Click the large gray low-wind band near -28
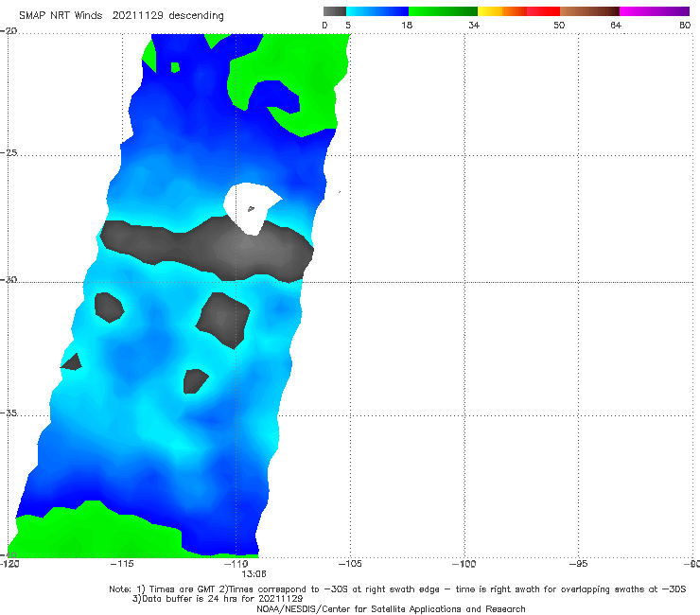700x615 pixels. pyautogui.click(x=206, y=248)
